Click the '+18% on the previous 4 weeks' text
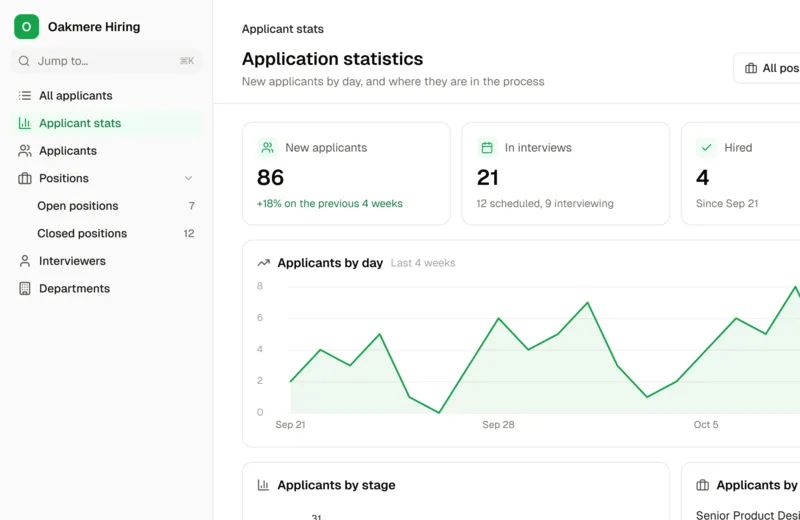 (x=330, y=204)
